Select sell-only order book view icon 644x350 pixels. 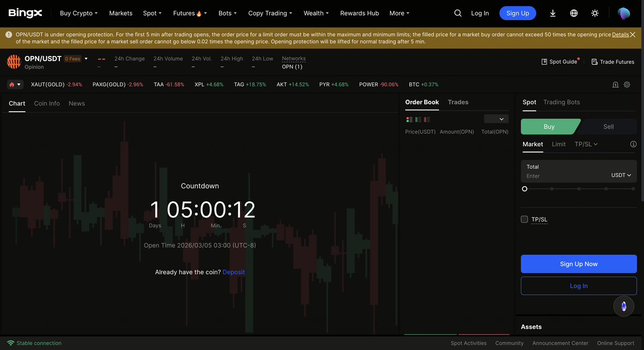[427, 119]
